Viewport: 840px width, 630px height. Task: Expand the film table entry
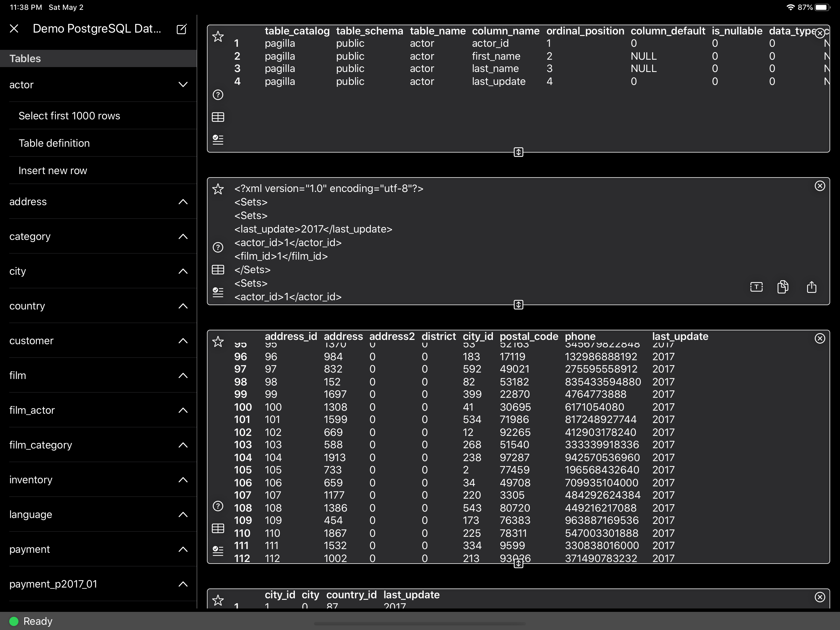(x=184, y=375)
